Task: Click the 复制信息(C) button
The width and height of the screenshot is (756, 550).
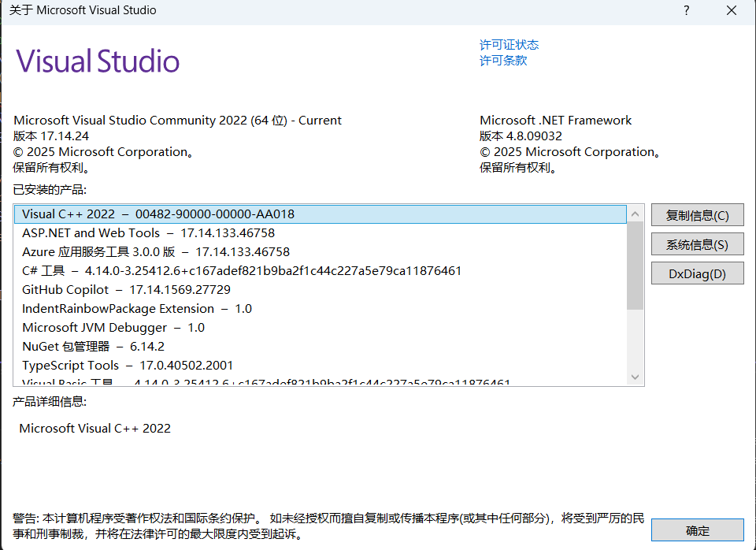Action: pyautogui.click(x=697, y=215)
